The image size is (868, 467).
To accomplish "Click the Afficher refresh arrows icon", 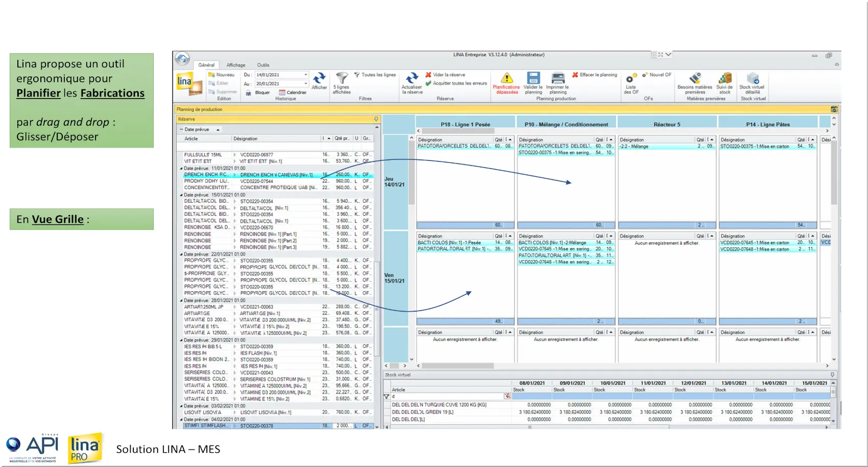I will [319, 78].
